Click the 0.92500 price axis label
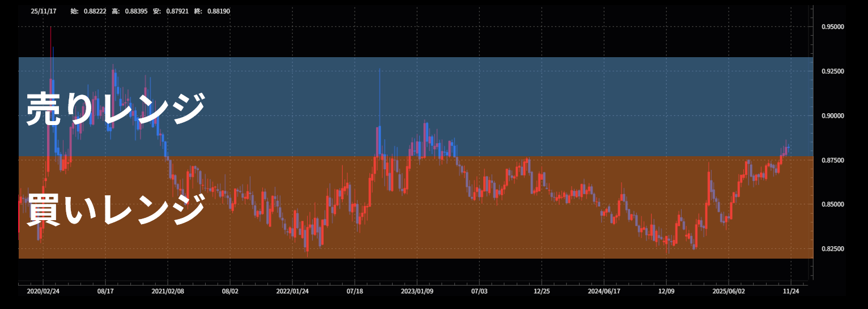The image size is (868, 309). pyautogui.click(x=832, y=71)
